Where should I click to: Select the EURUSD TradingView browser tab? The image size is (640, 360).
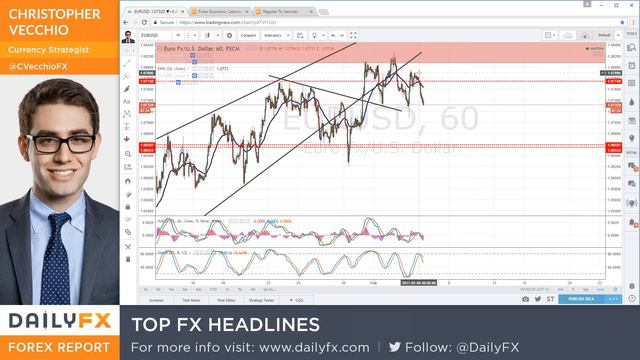coord(156,11)
